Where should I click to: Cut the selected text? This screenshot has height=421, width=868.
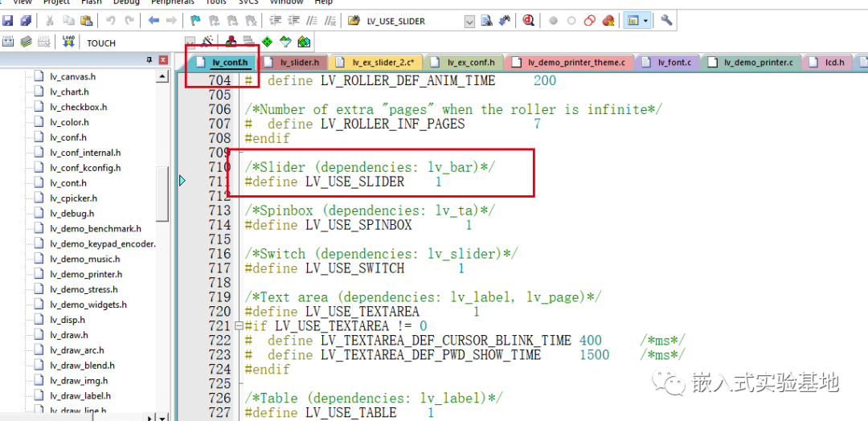pos(49,21)
